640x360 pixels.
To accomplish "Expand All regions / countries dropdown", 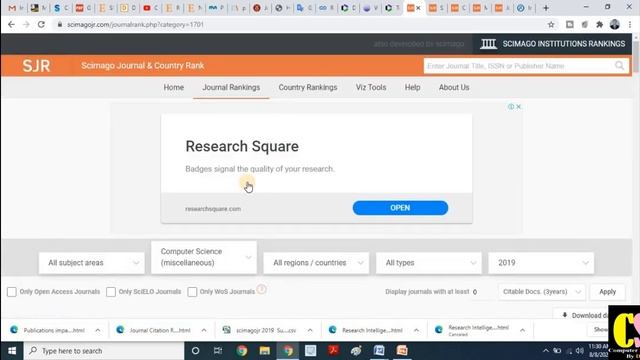I will [x=316, y=263].
